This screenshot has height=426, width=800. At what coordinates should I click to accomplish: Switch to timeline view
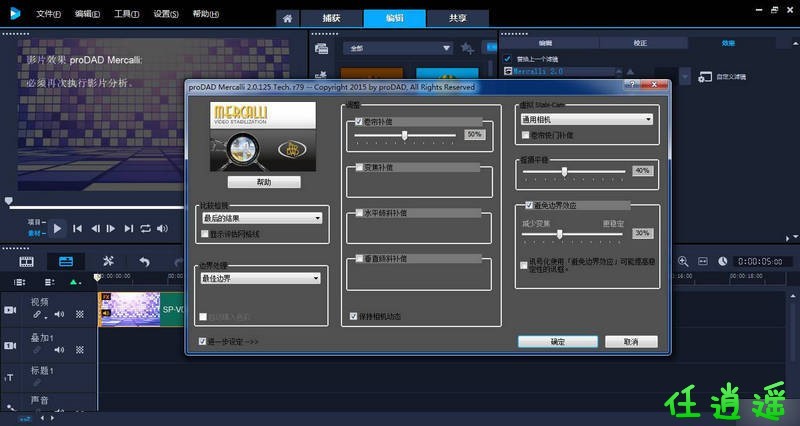(x=66, y=262)
